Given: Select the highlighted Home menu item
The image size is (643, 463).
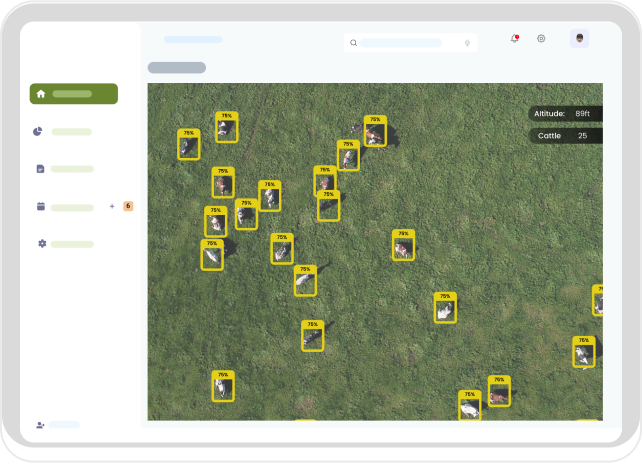Looking at the screenshot, I should coord(74,94).
